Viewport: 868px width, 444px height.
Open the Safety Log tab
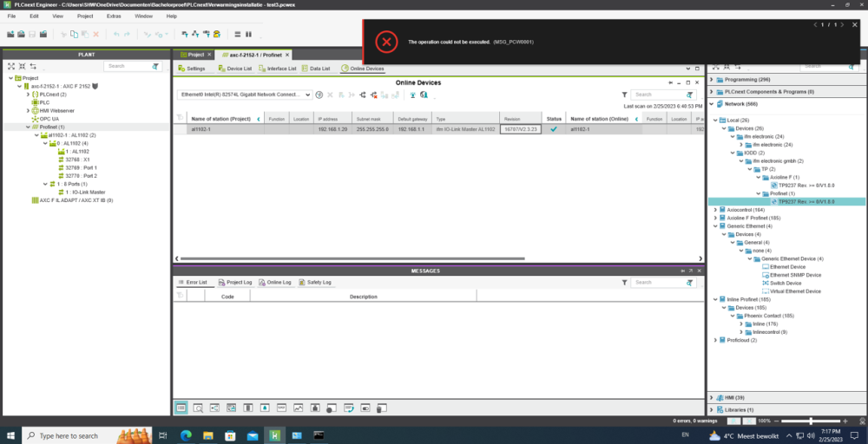click(315, 282)
